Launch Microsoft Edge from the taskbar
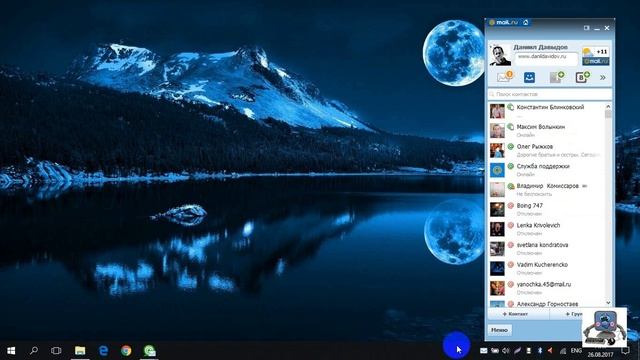 103,351
